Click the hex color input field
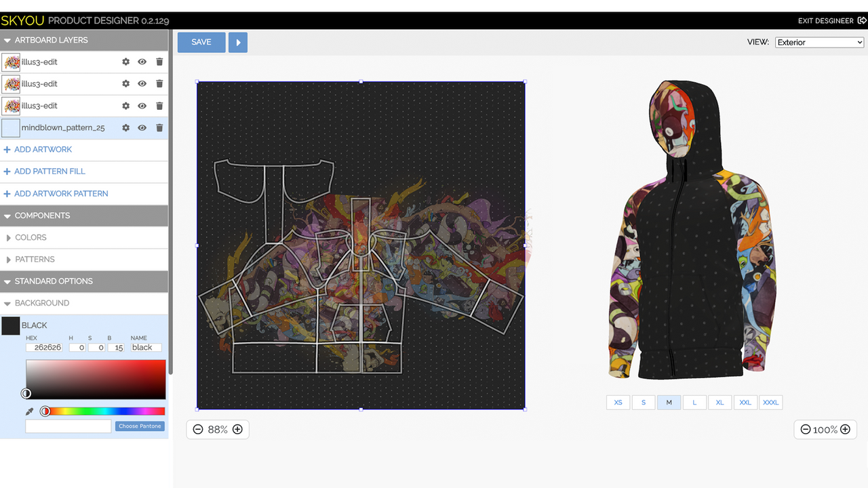 tap(45, 347)
